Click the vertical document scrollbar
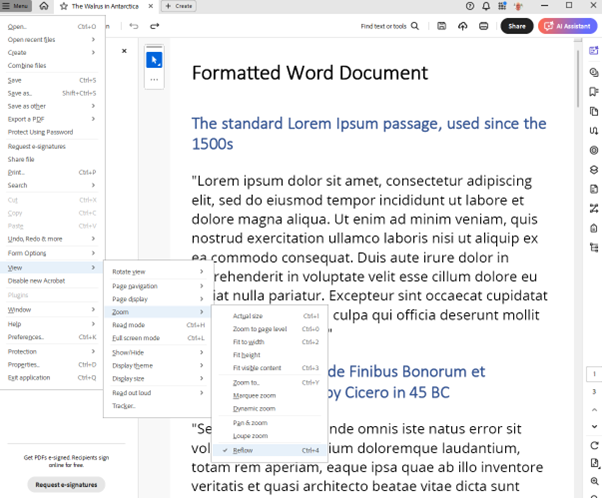Image resolution: width=602 pixels, height=498 pixels. (x=577, y=79)
